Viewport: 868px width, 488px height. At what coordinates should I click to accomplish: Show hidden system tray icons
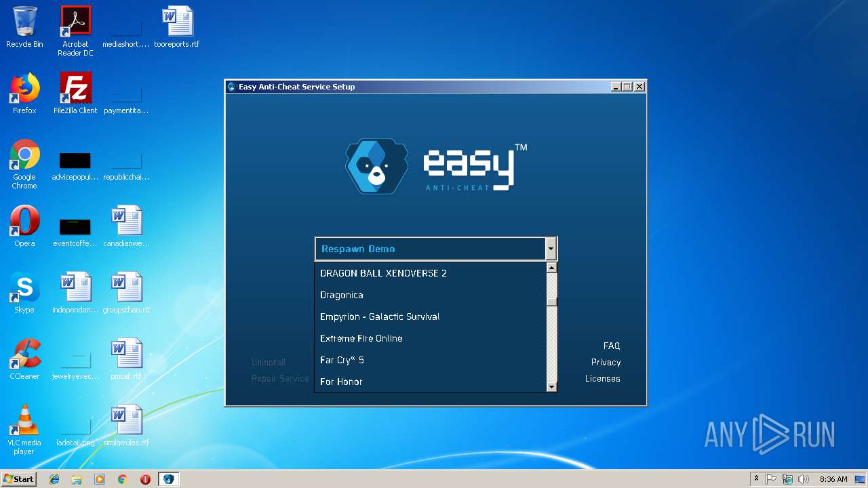[x=756, y=479]
